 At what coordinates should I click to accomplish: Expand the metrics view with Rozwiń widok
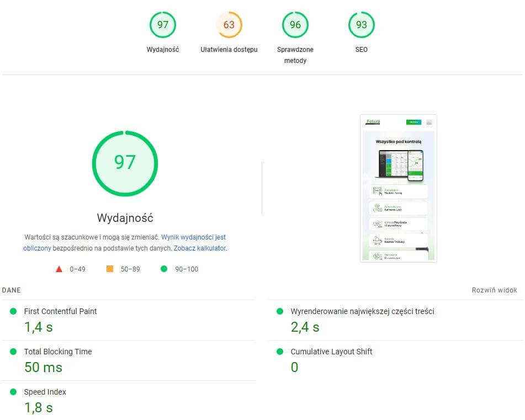click(494, 290)
